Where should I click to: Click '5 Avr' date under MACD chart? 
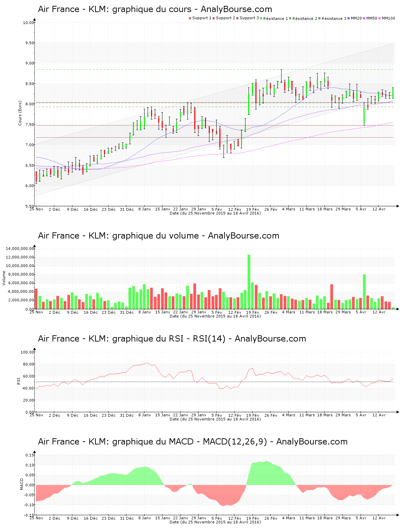pyautogui.click(x=361, y=518)
